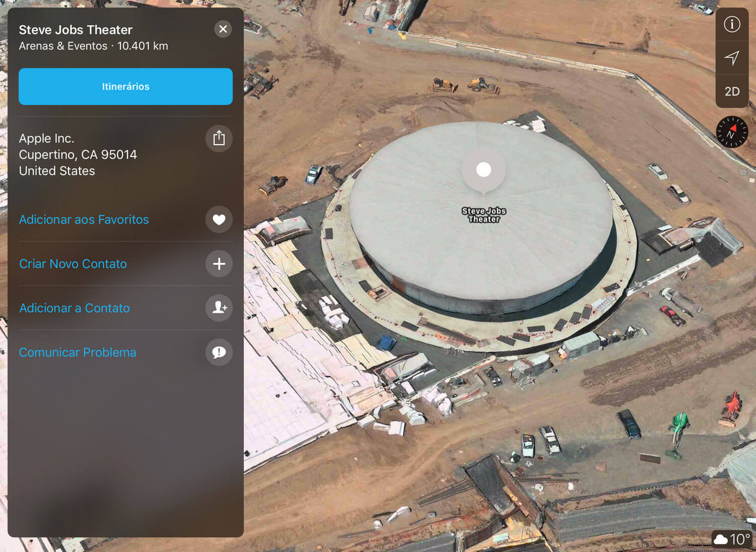Tap the Itinerários directions button
This screenshot has height=552, width=756.
point(125,87)
